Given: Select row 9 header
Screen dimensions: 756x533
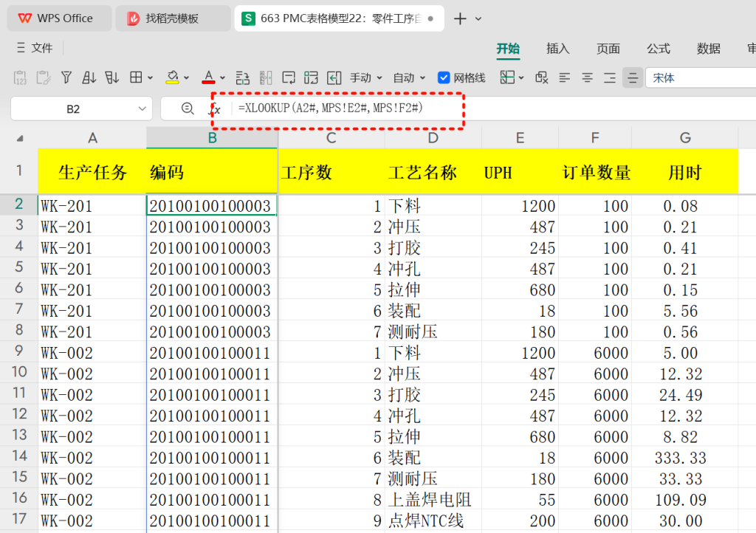Looking at the screenshot, I should [18, 351].
